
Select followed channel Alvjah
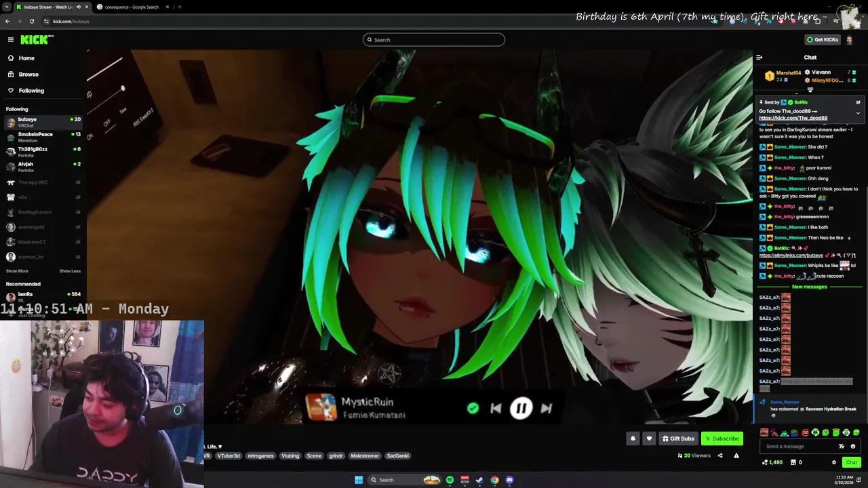[x=43, y=167]
